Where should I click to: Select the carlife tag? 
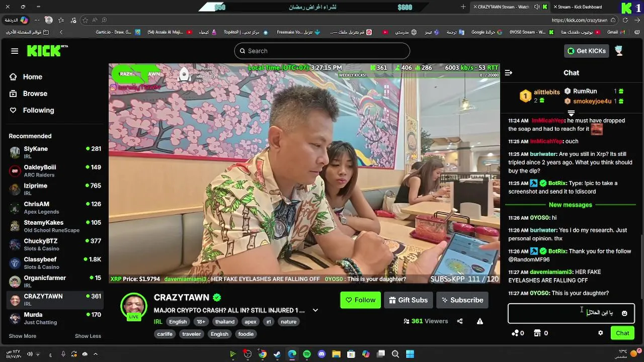pos(165,334)
